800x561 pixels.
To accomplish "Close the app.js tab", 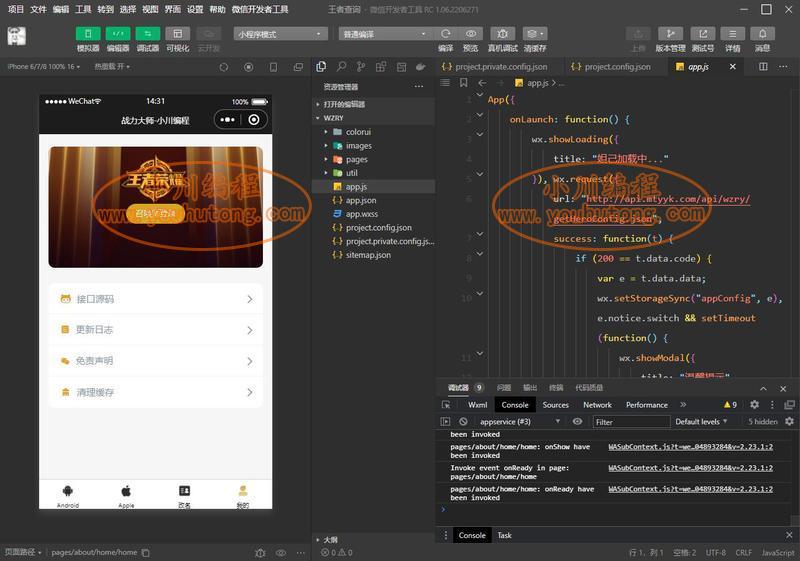I will pyautogui.click(x=733, y=67).
